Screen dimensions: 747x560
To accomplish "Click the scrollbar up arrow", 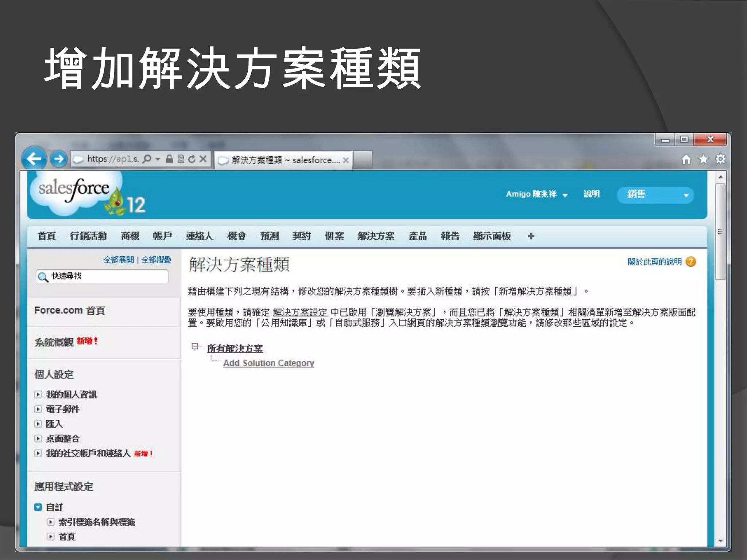I will (720, 177).
